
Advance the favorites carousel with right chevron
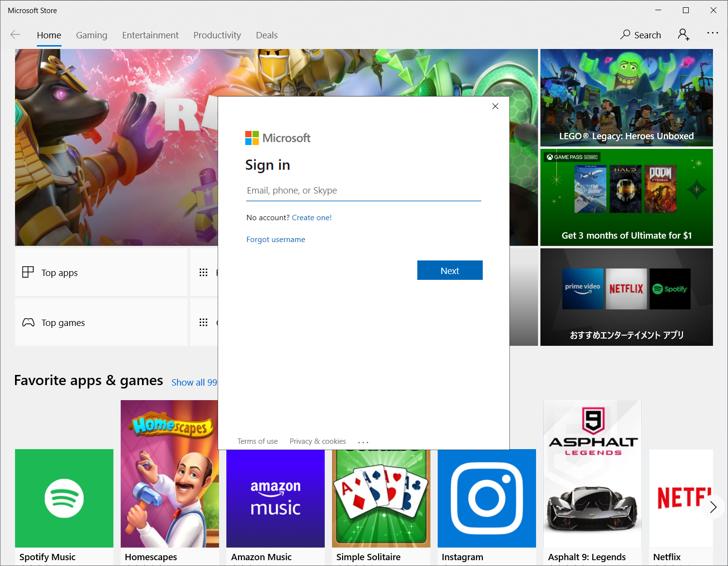pos(712,507)
